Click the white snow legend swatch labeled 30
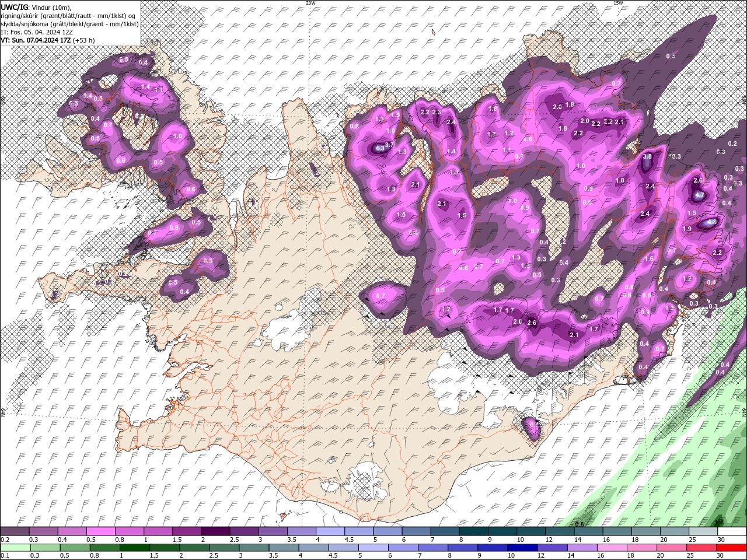 click(731, 531)
